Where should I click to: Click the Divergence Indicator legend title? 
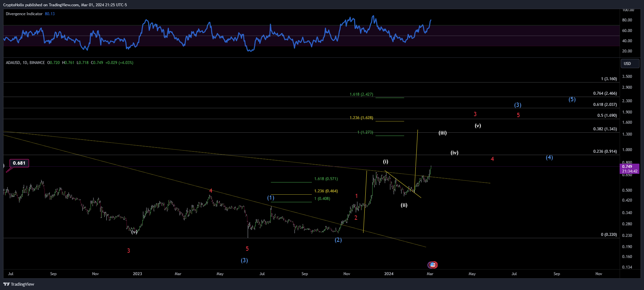24,14
